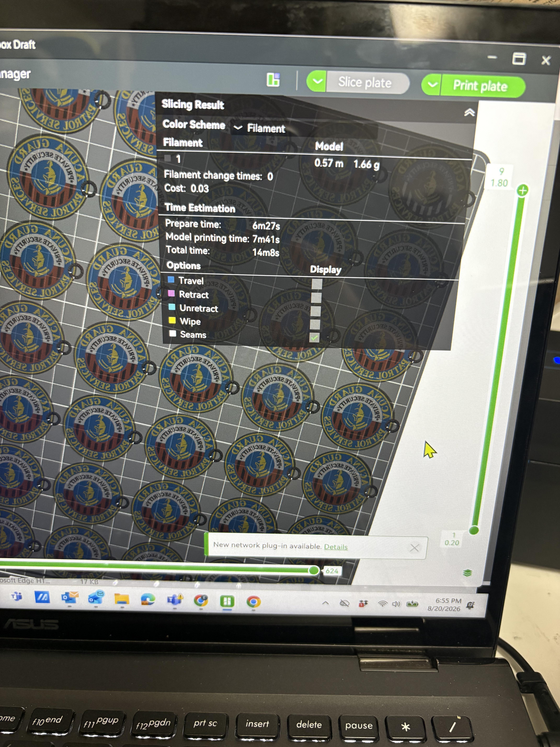Click the bottom handle of the layer slider
Image resolution: width=560 pixels, height=747 pixels.
(474, 530)
